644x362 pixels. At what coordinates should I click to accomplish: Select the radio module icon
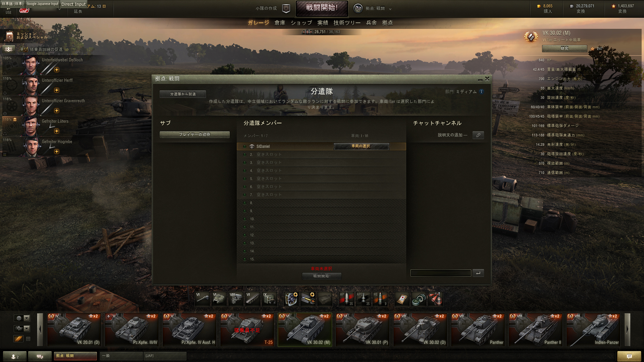(269, 299)
